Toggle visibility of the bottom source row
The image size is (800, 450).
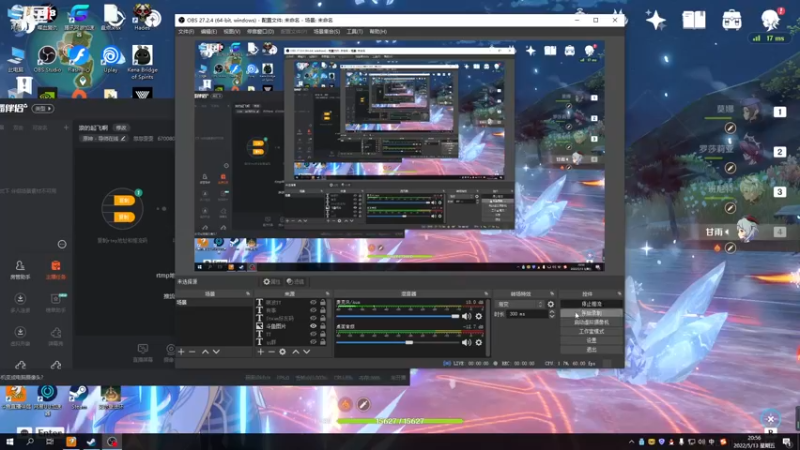pyautogui.click(x=313, y=342)
